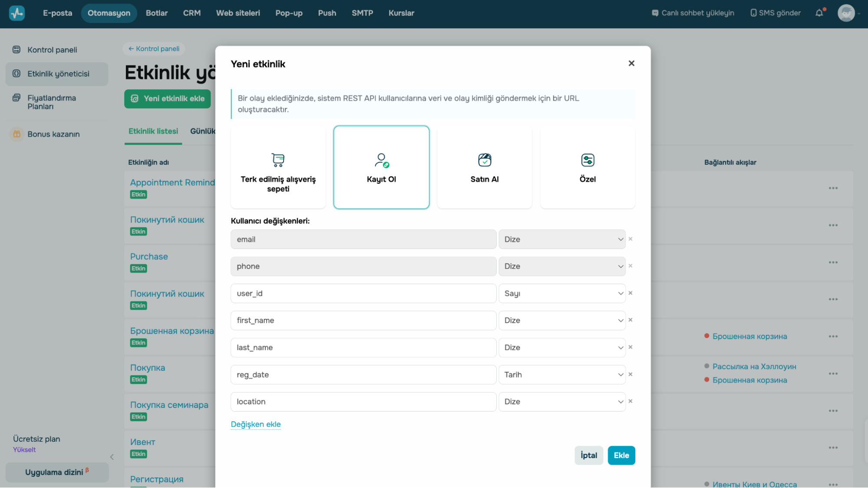Remove the reg_date variable row
868x488 pixels.
tap(630, 374)
